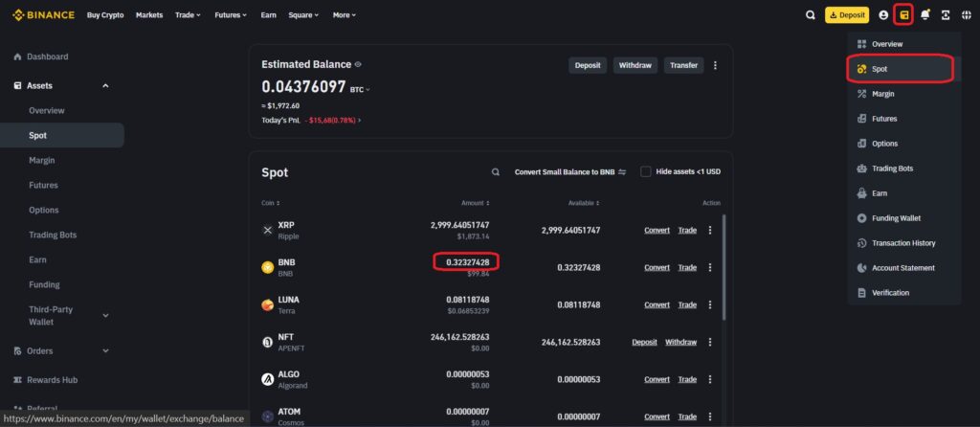
Task: Open more actions for LUNA row
Action: (x=709, y=305)
